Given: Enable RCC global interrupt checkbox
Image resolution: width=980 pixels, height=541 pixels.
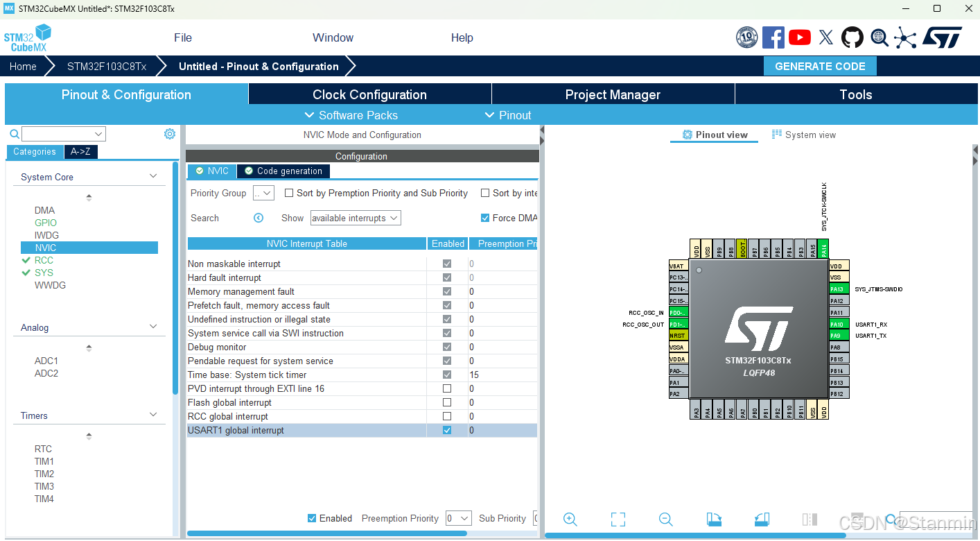Looking at the screenshot, I should coord(447,416).
